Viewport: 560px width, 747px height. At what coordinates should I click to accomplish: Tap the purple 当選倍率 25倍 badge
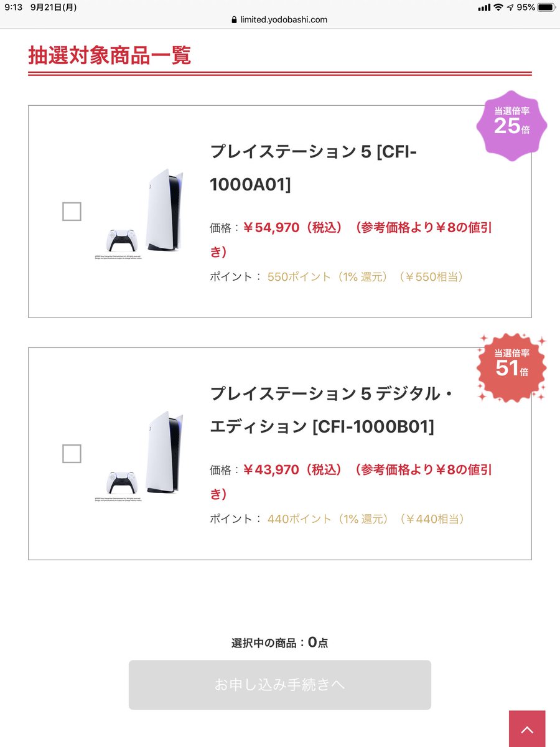[x=511, y=126]
